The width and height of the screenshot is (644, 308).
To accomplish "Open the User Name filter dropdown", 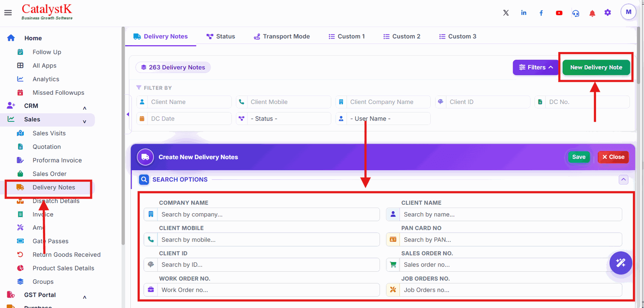I will point(383,119).
